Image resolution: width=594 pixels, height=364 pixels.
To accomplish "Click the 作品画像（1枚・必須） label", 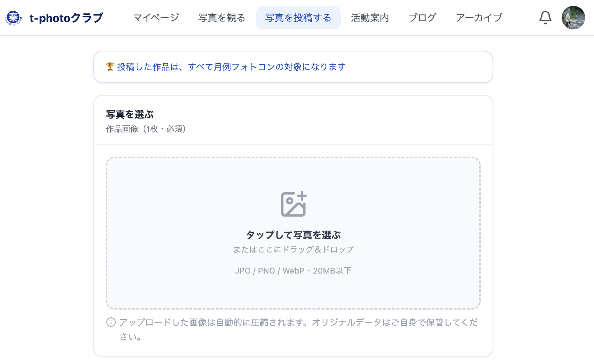I will [146, 129].
